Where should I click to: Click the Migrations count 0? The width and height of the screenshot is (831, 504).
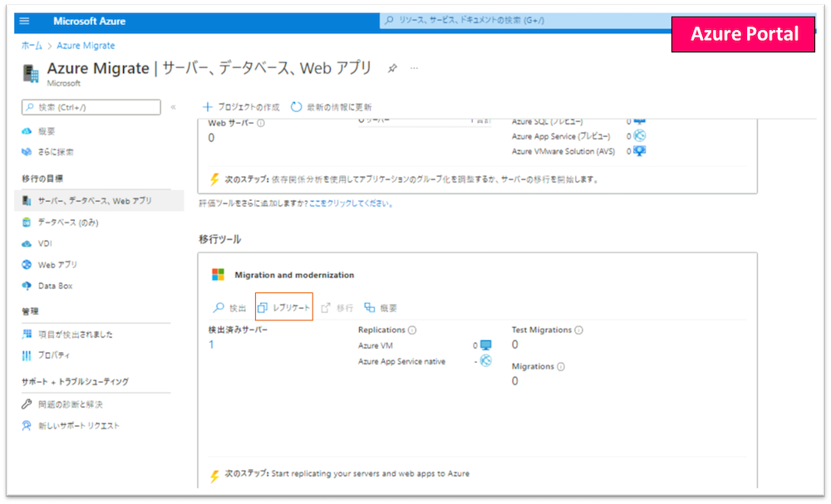tap(515, 381)
